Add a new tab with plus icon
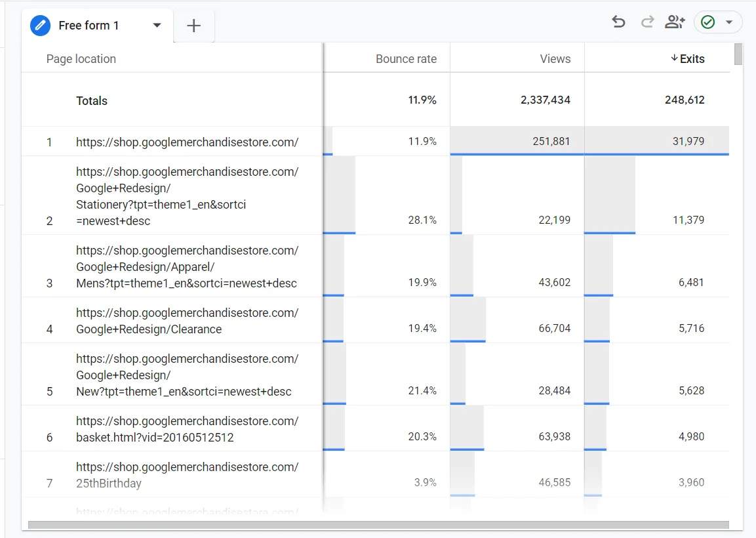The width and height of the screenshot is (756, 538). (194, 26)
